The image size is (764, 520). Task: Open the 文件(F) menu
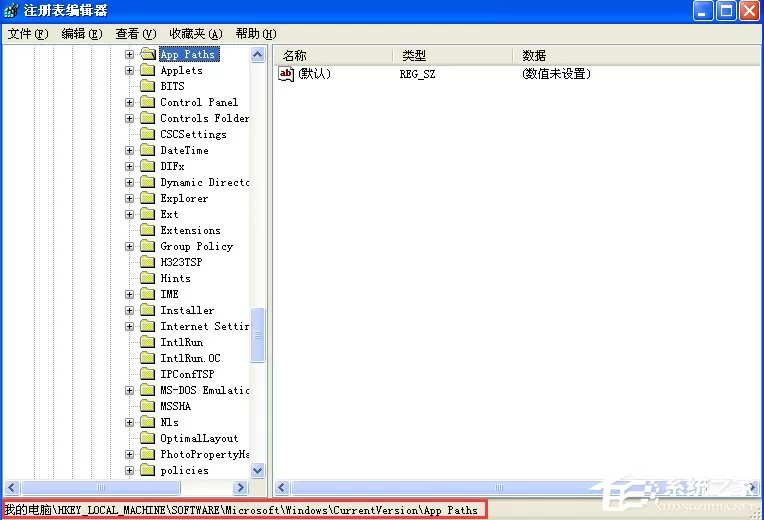(28, 34)
